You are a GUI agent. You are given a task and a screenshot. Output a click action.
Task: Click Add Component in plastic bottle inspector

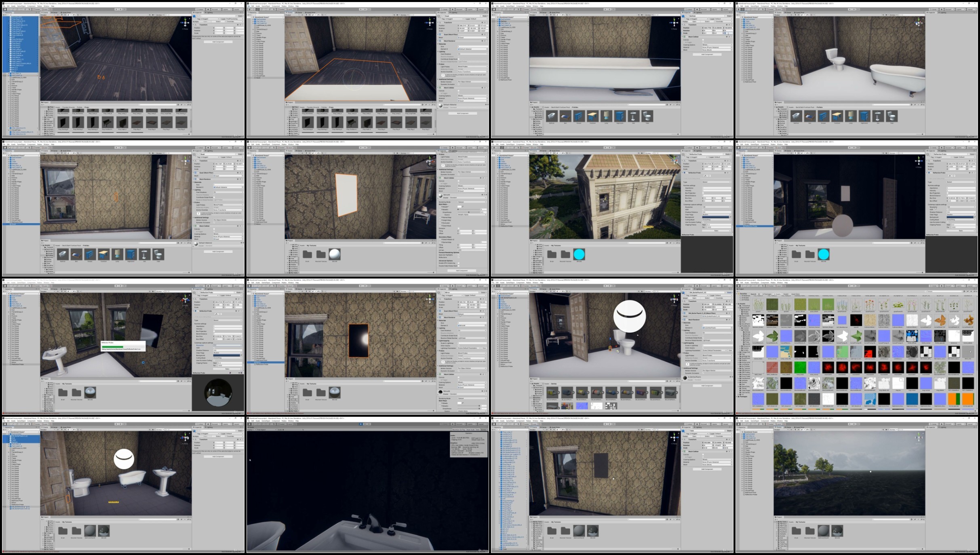click(707, 386)
